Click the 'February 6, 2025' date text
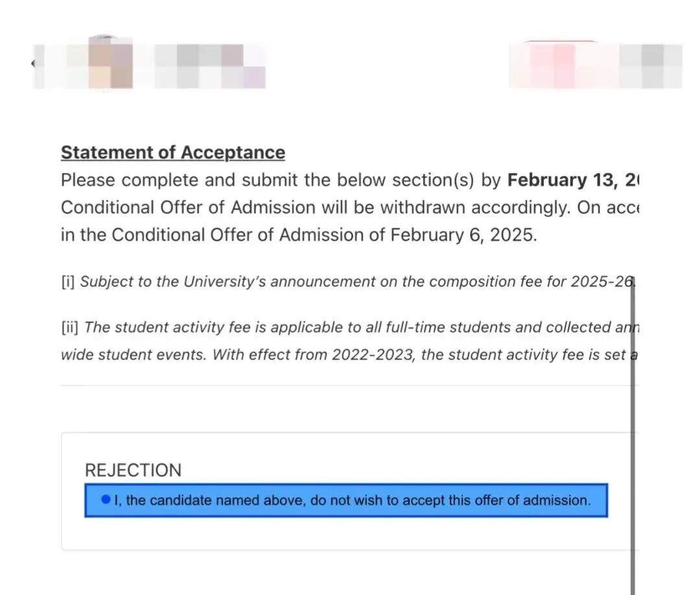The width and height of the screenshot is (700, 595). [463, 235]
